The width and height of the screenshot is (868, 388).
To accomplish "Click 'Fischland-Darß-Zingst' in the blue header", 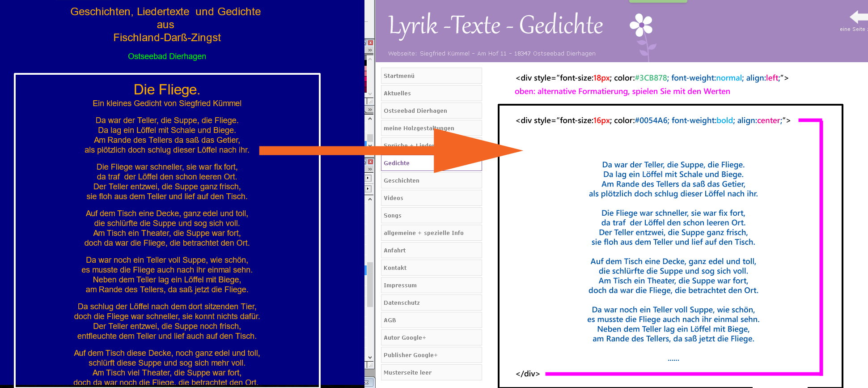I will coord(167,38).
